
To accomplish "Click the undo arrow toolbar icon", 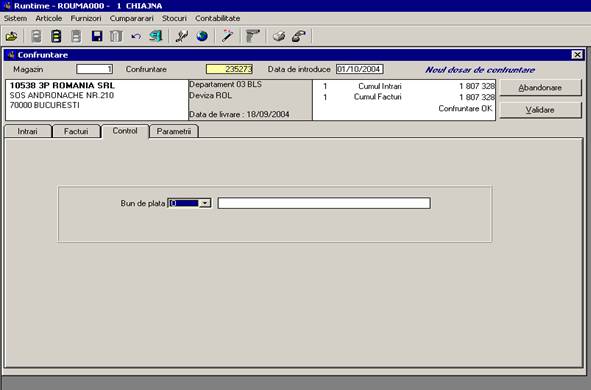I will click(x=136, y=37).
